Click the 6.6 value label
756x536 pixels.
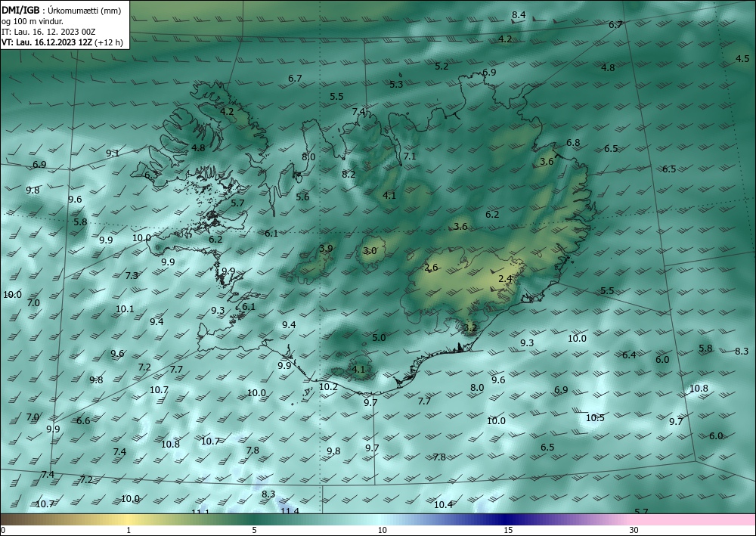coord(83,421)
